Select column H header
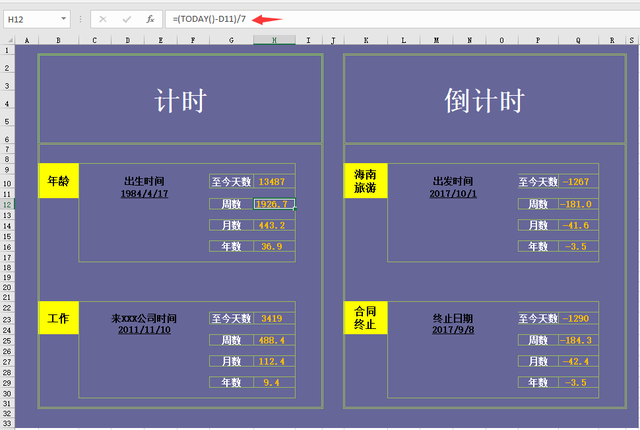Image resolution: width=640 pixels, height=430 pixels. [274, 40]
